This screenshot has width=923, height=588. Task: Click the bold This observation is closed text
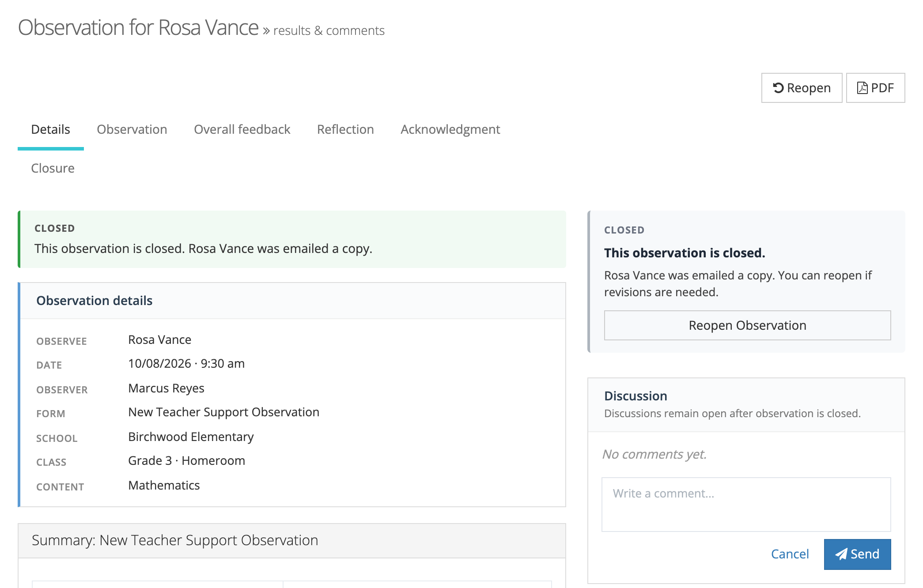click(685, 253)
